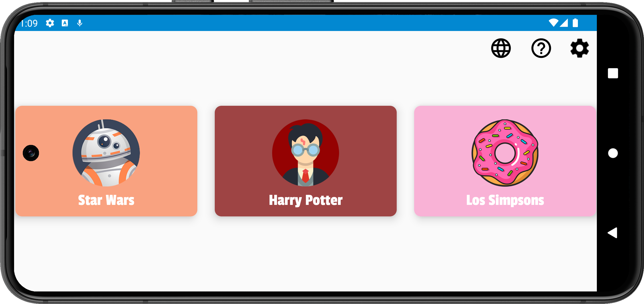
Task: Click the Wi-Fi signal indicator
Action: click(x=553, y=23)
